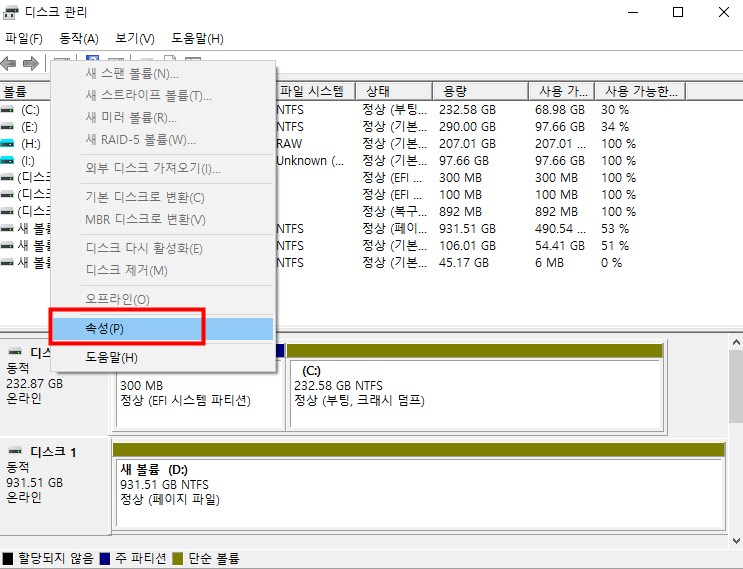Click the vertical scrollbar thumb in the disk pane

(736, 386)
